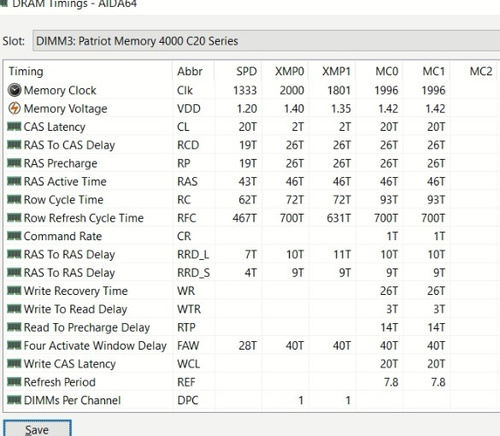Select the Row Refresh Cycle Time row

[x=252, y=218]
